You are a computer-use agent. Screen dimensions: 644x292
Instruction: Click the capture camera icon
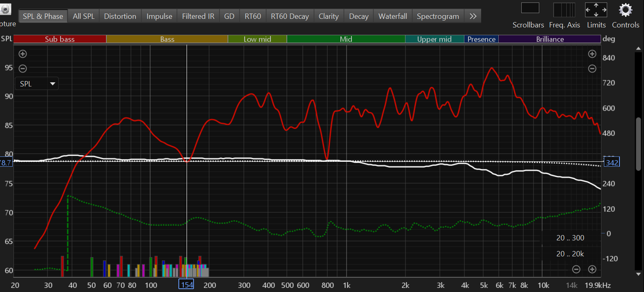click(5, 9)
